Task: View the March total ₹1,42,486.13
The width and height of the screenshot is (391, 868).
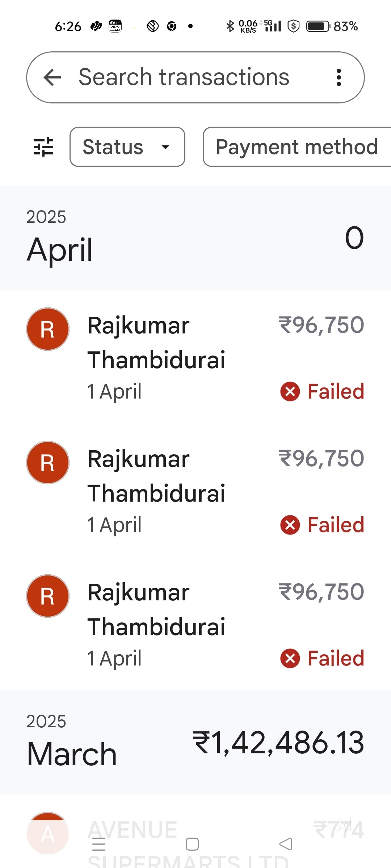Action: tap(278, 743)
